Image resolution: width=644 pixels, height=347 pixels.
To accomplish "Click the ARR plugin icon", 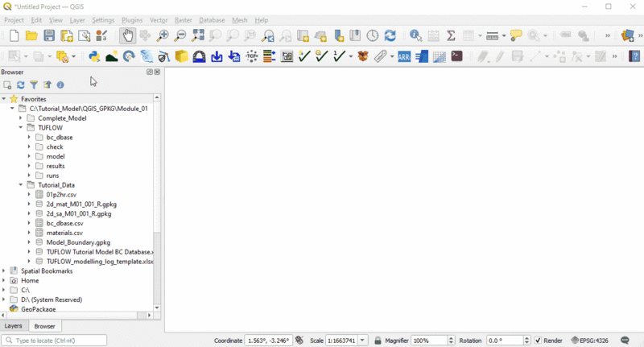I will point(404,57).
